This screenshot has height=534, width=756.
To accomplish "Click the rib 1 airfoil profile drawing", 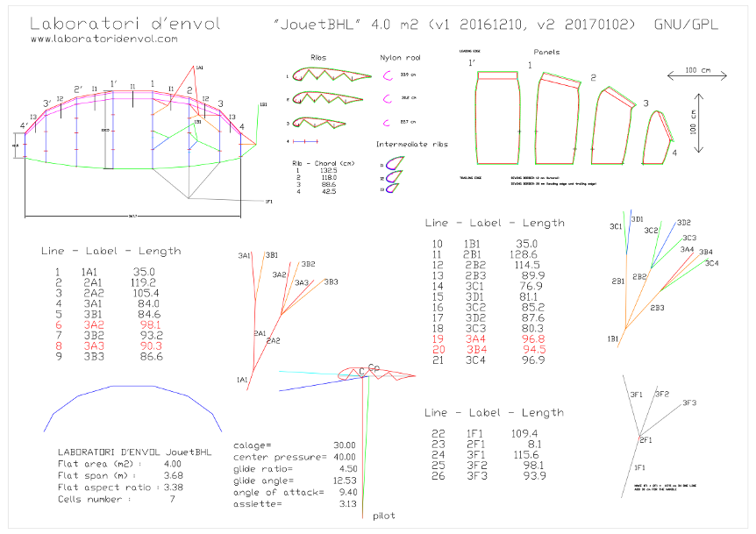I will (x=332, y=75).
